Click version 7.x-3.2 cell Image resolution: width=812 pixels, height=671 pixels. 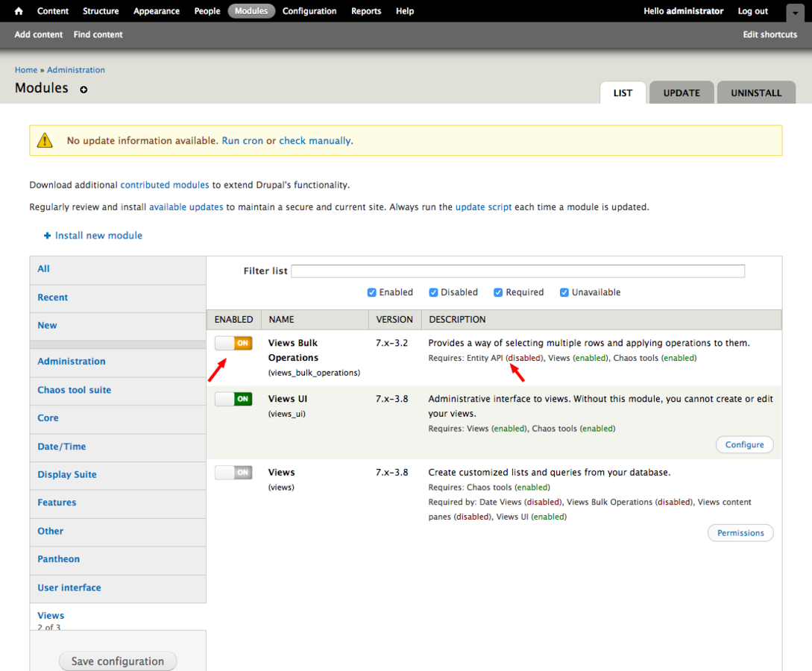point(391,343)
